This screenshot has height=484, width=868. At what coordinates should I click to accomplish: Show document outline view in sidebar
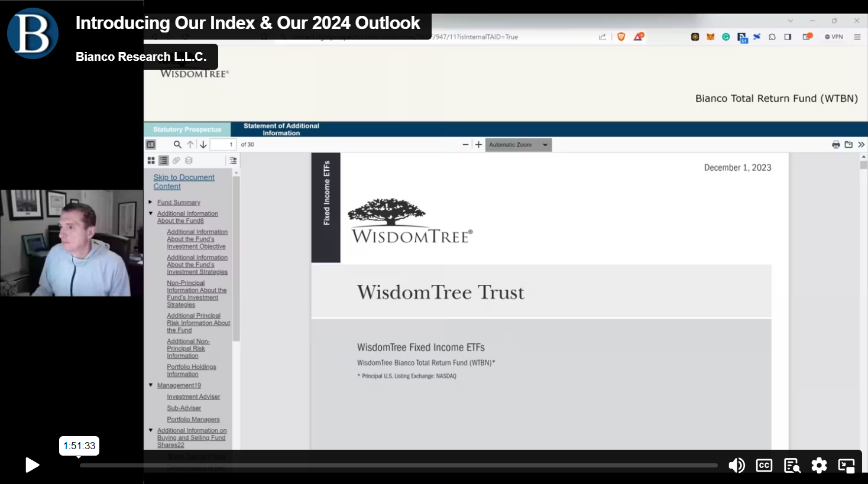point(163,160)
